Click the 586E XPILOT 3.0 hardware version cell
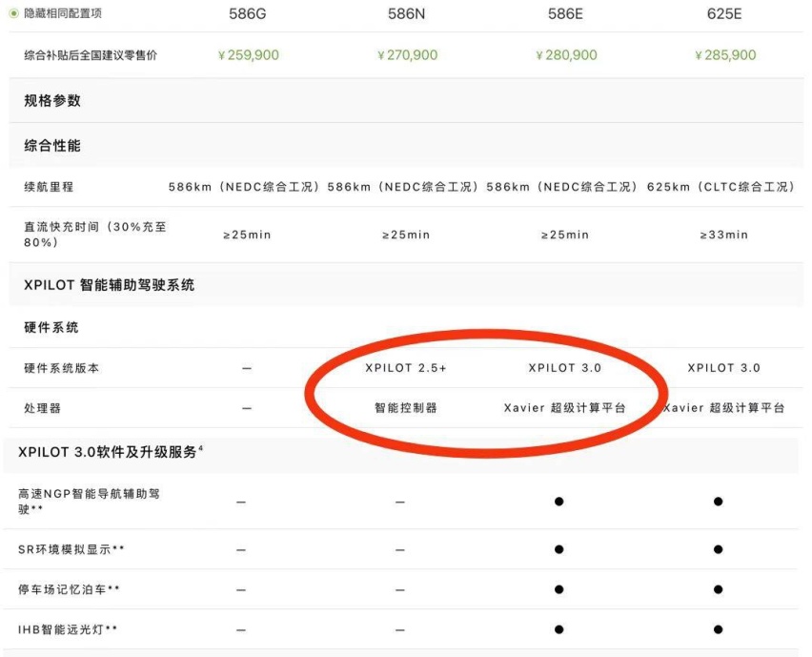This screenshot has height=657, width=812. coord(565,368)
